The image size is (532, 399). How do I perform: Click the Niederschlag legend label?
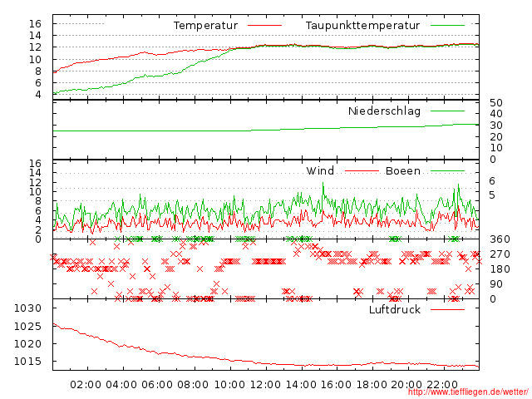384,111
